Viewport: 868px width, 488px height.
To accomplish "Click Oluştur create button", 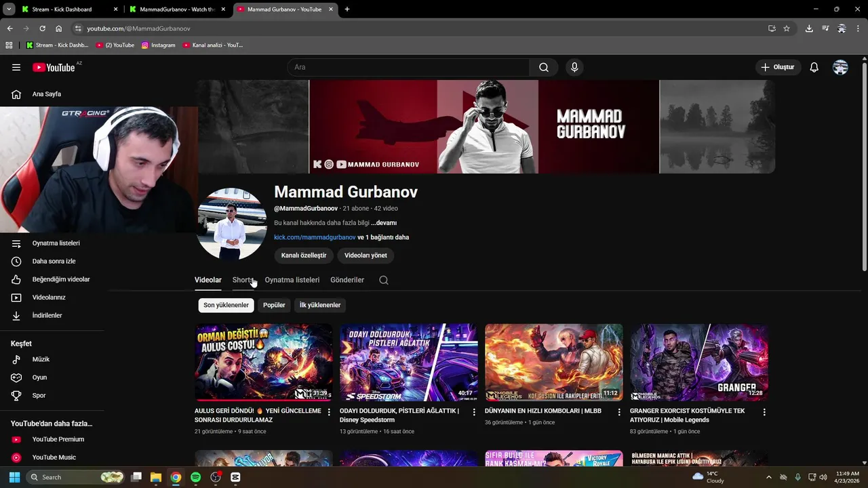I will click(x=778, y=67).
